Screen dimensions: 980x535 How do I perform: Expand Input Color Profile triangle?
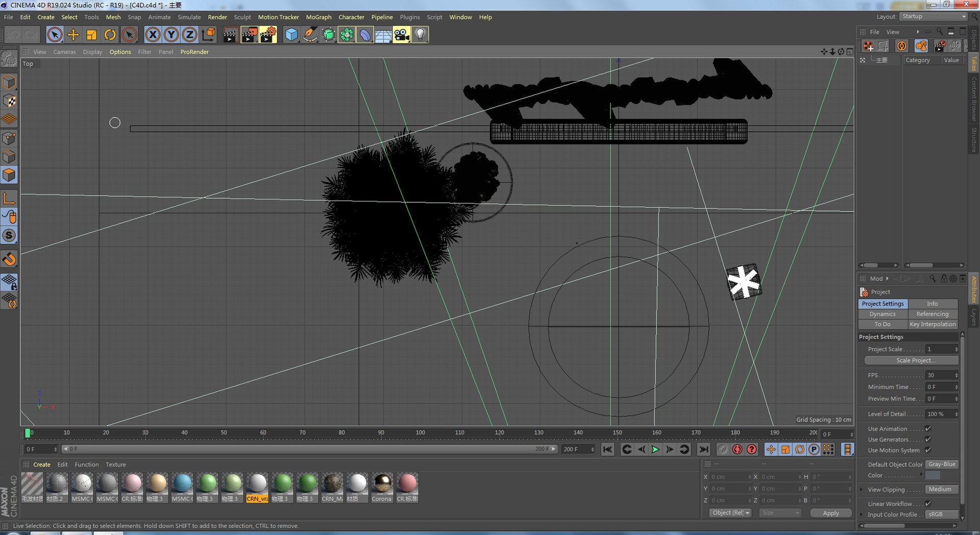pos(862,515)
